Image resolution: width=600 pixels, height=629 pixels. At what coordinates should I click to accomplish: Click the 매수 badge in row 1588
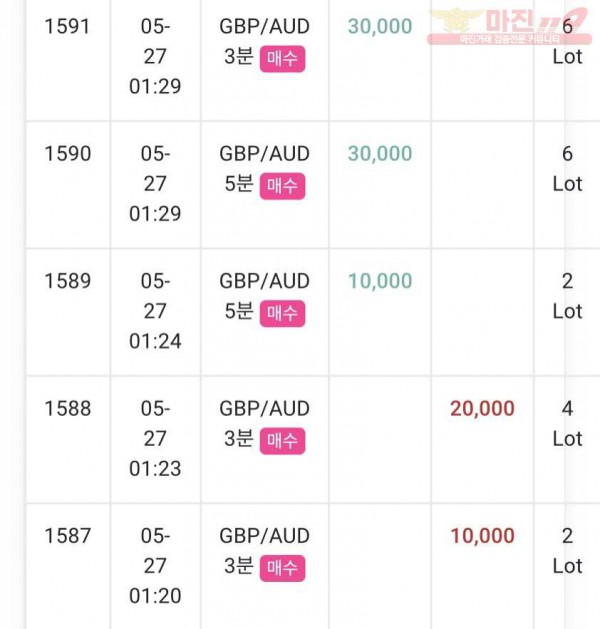pos(282,441)
